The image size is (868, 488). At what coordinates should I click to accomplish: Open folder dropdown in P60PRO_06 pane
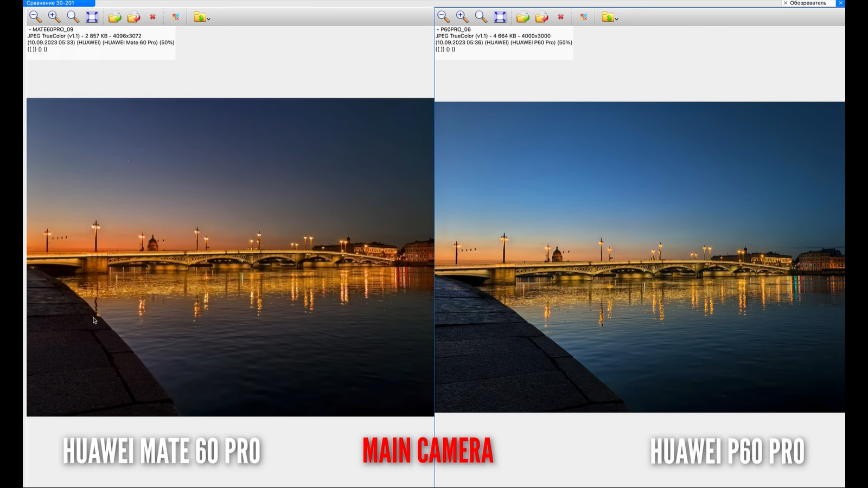coord(610,17)
